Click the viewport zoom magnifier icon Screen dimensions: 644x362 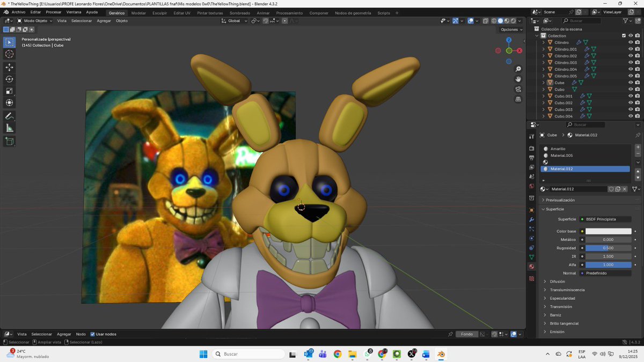tap(518, 69)
